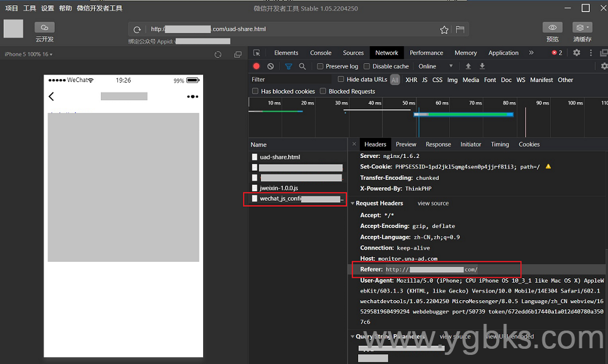Screen dimensions: 608x364
Task: Open the Response tab in request details
Action: pos(438,145)
